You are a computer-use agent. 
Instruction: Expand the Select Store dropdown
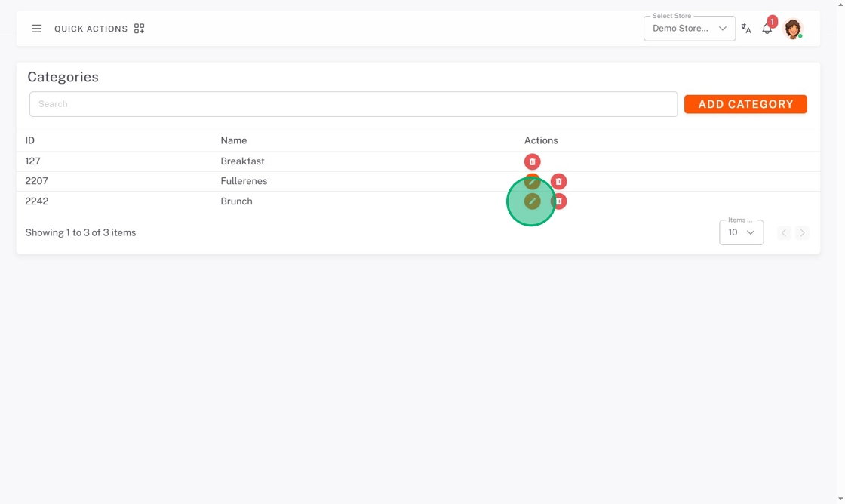click(x=690, y=29)
